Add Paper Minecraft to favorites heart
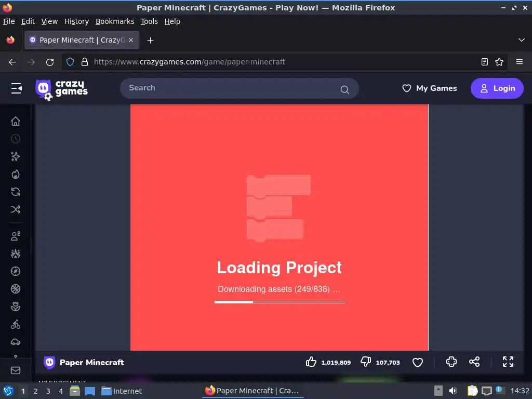 [417, 362]
